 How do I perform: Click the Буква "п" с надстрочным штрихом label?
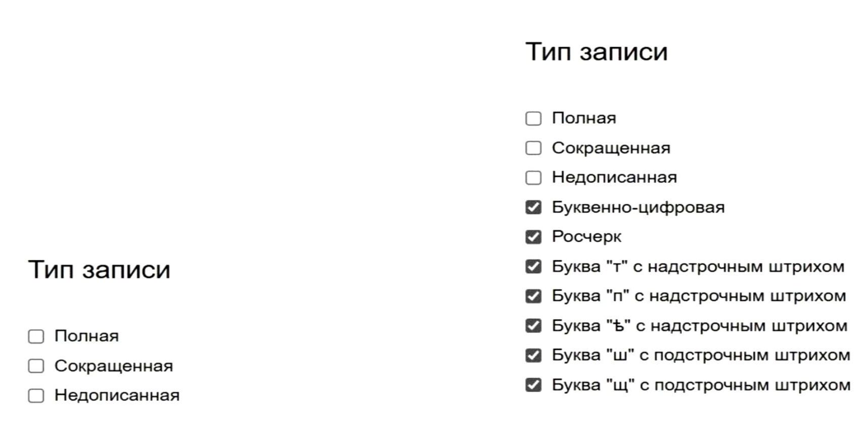click(x=699, y=296)
